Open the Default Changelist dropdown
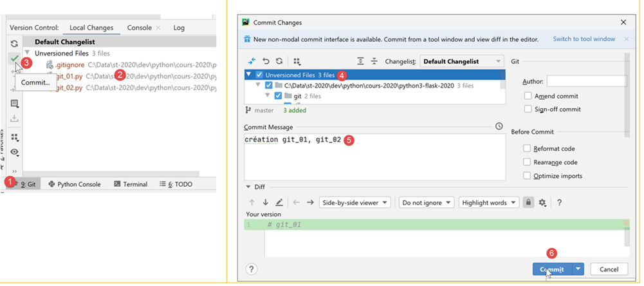The image size is (644, 286). click(462, 62)
